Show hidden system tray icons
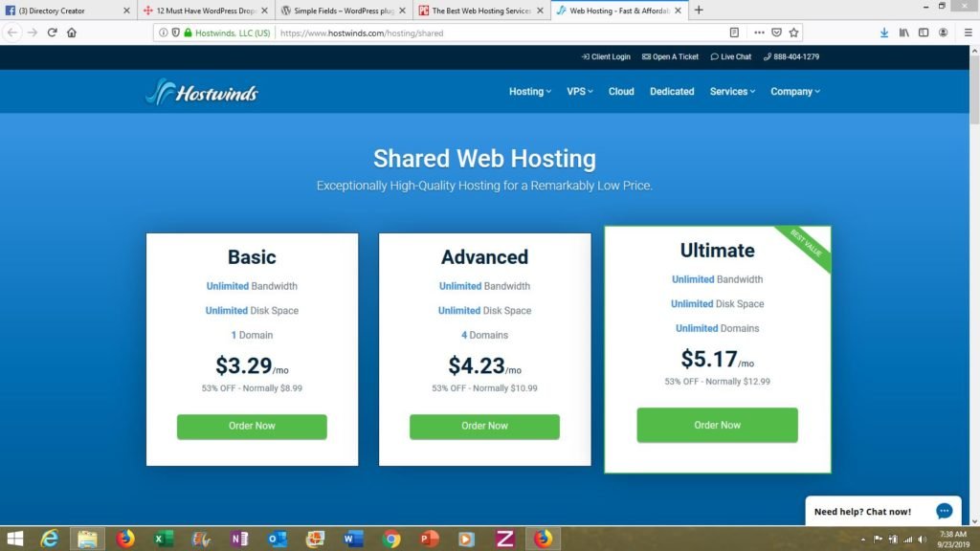 (x=863, y=540)
